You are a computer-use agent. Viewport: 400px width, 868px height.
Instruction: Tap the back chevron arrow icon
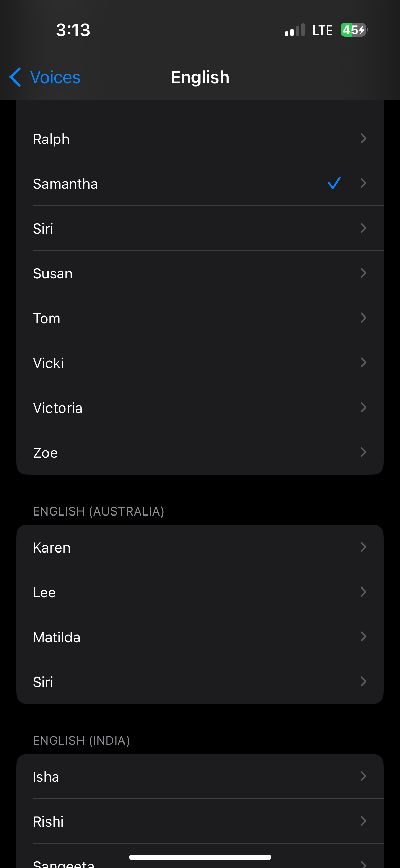coord(15,77)
